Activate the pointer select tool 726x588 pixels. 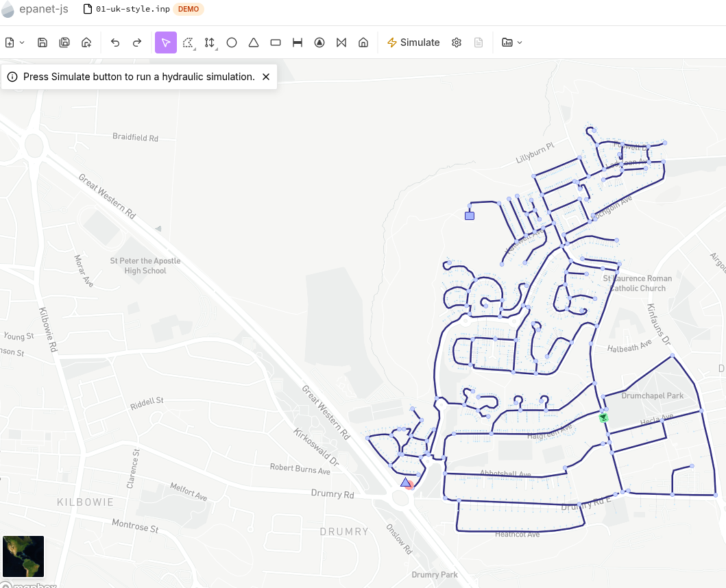pos(166,42)
